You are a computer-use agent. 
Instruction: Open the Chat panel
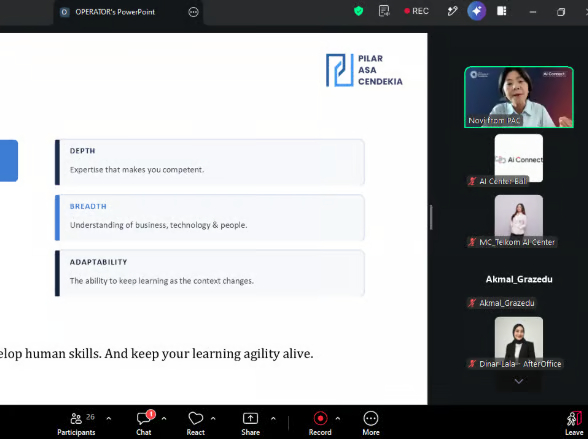[144, 424]
